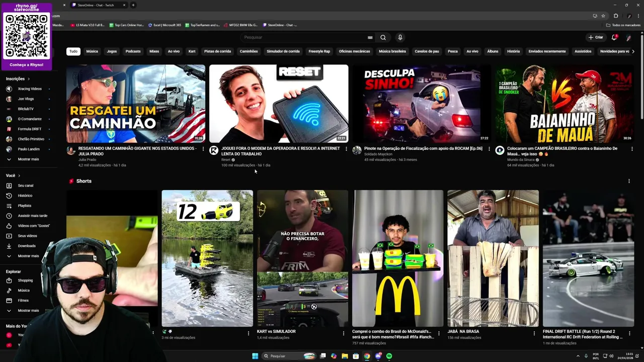This screenshot has height=362, width=644.
Task: Open options for KART vs SIMULADOR short
Action: (x=344, y=333)
